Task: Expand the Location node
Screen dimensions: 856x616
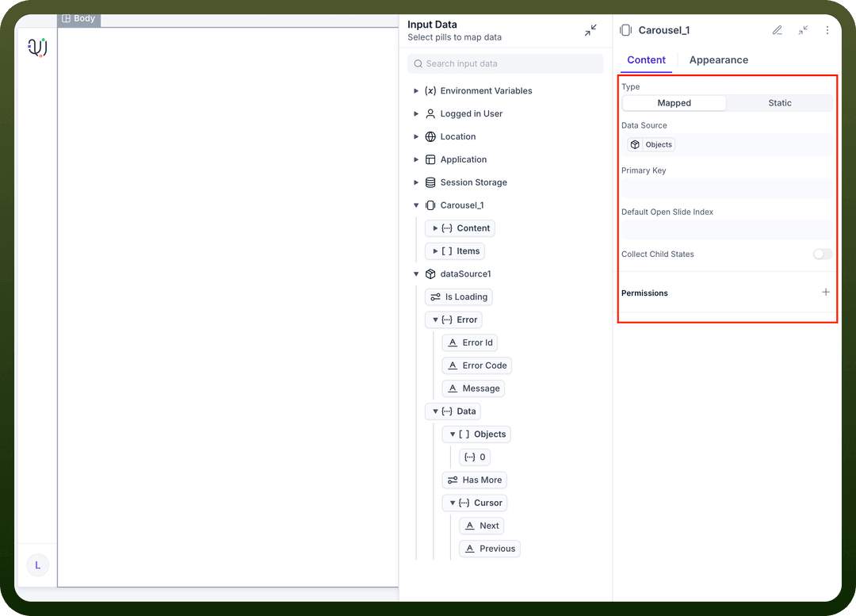Action: (x=416, y=136)
